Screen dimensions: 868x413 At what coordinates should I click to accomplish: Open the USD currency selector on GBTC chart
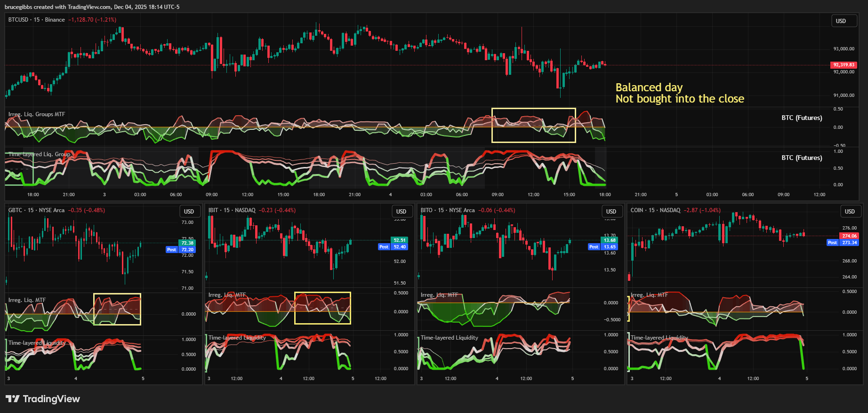(189, 212)
